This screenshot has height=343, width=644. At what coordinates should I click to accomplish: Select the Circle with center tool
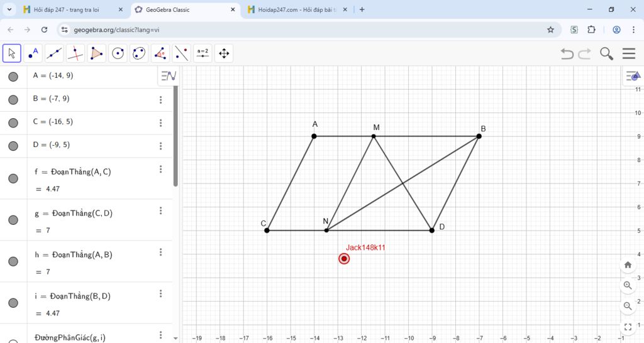pyautogui.click(x=118, y=53)
